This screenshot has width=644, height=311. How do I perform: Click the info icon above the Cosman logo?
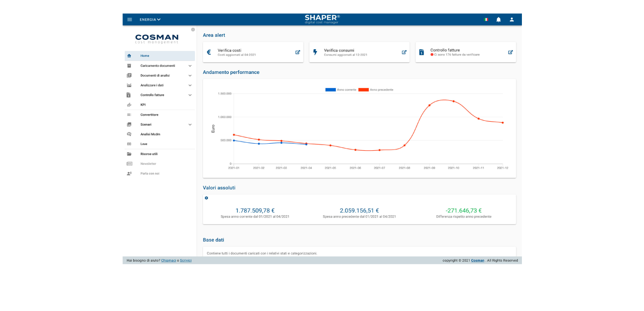[193, 30]
